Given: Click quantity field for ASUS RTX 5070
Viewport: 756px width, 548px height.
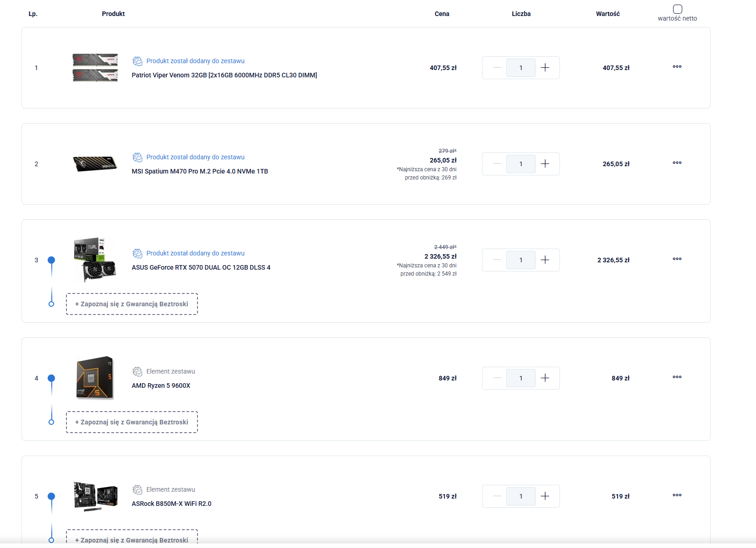Looking at the screenshot, I should (x=520, y=260).
